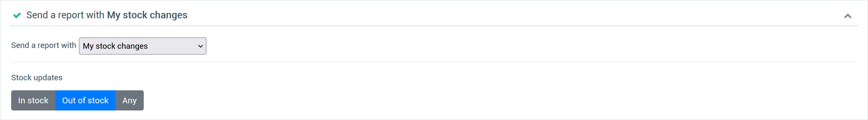Choose Any for stock updates

[129, 100]
